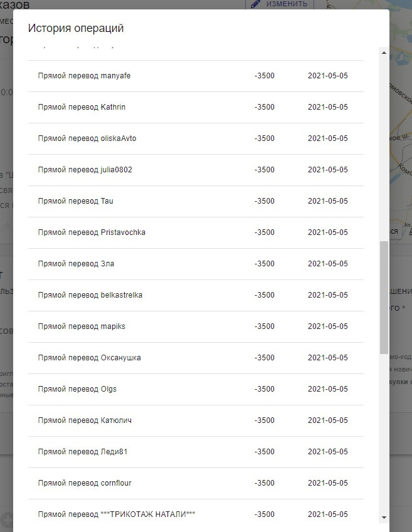Click the Катюлич transfer row
Viewport: 412px width, 532px height.
pos(196,420)
